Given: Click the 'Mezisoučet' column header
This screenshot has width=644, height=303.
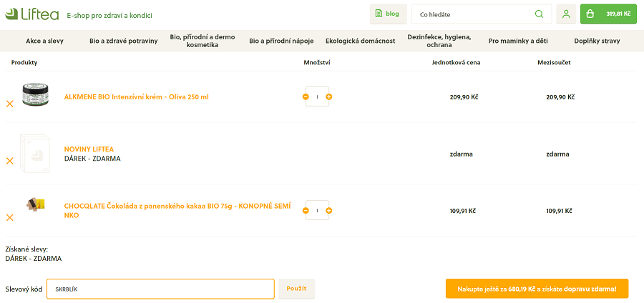Looking at the screenshot, I should [554, 63].
